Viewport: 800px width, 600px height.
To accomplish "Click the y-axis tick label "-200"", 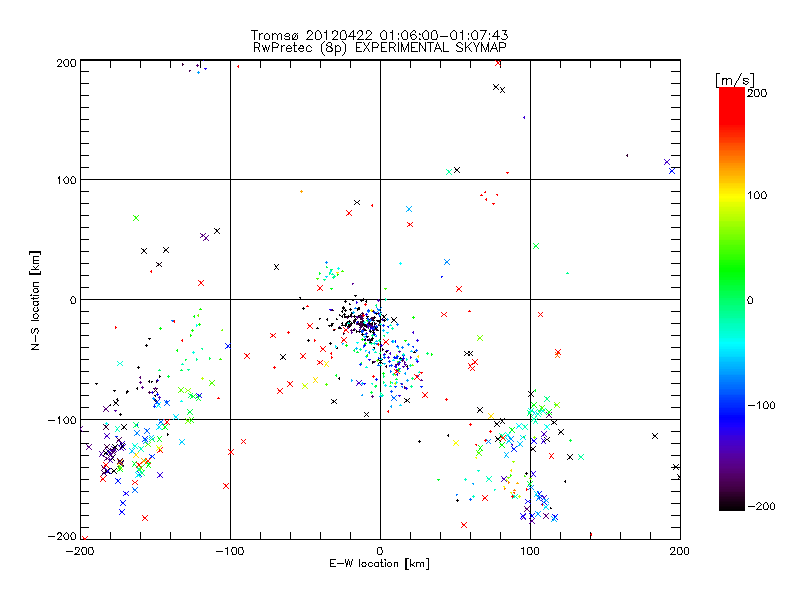I will 62,536.
